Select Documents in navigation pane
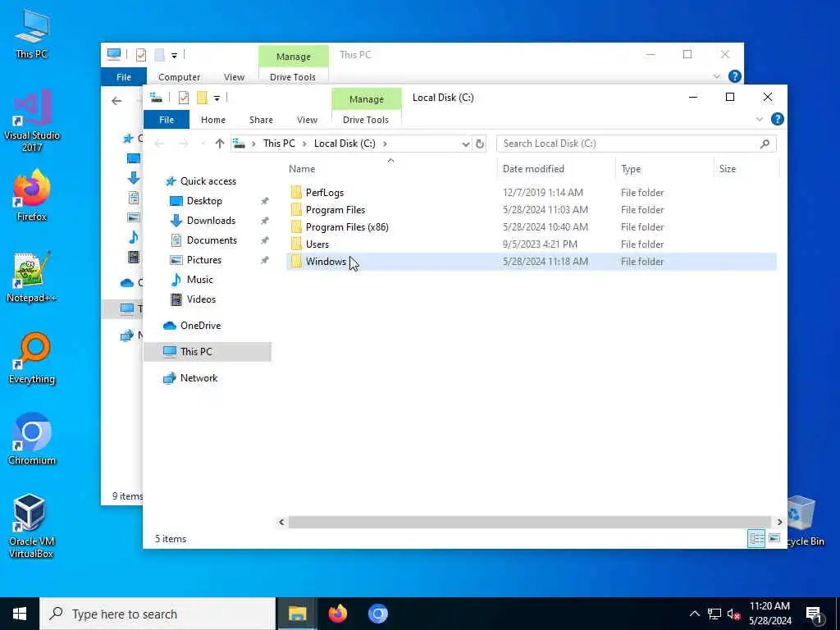 point(212,240)
